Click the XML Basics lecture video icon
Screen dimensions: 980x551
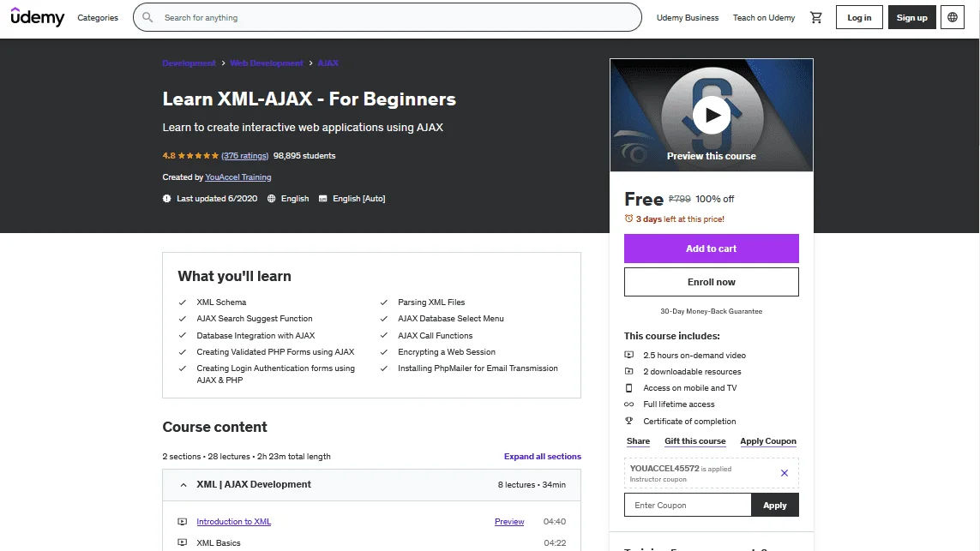click(x=183, y=542)
